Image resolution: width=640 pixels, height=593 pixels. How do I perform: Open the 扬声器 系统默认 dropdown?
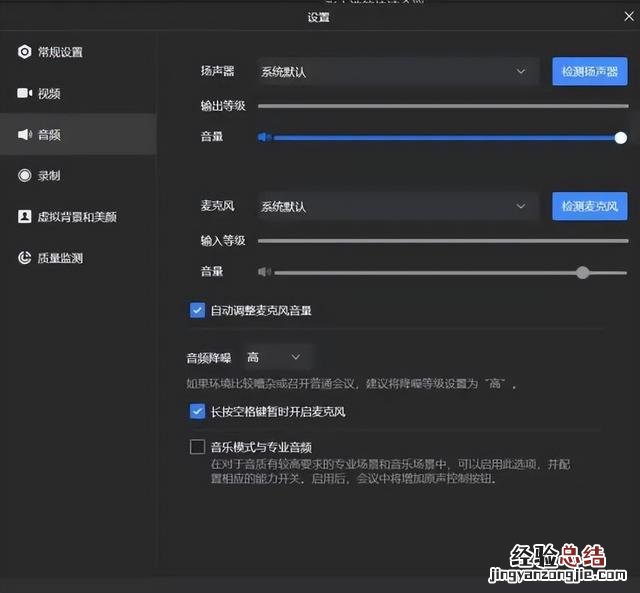[398, 71]
